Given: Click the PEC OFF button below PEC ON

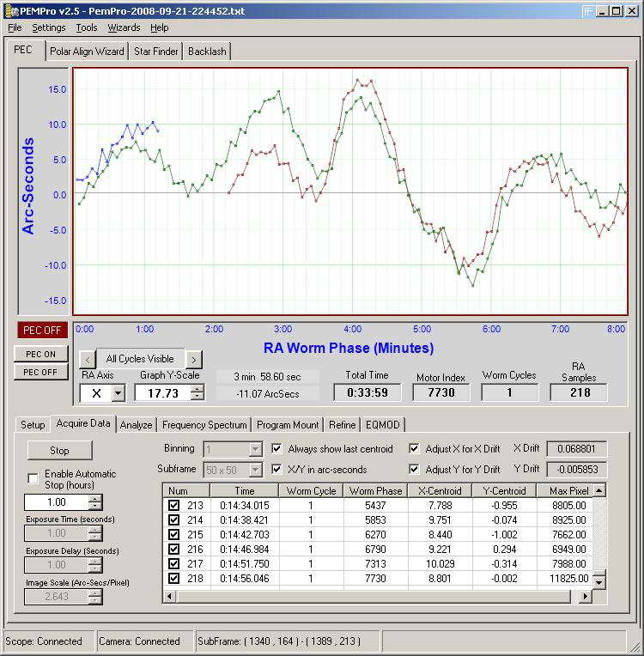Looking at the screenshot, I should point(40,372).
